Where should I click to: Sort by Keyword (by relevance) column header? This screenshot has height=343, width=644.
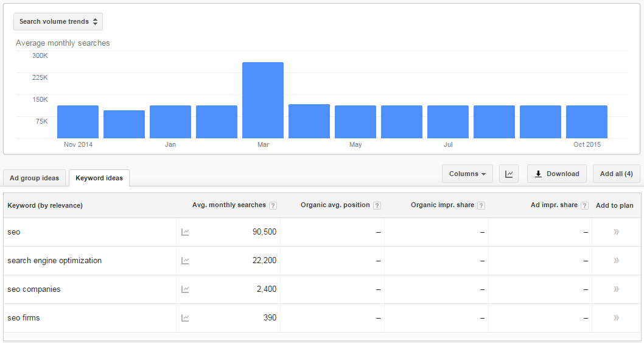pos(45,205)
